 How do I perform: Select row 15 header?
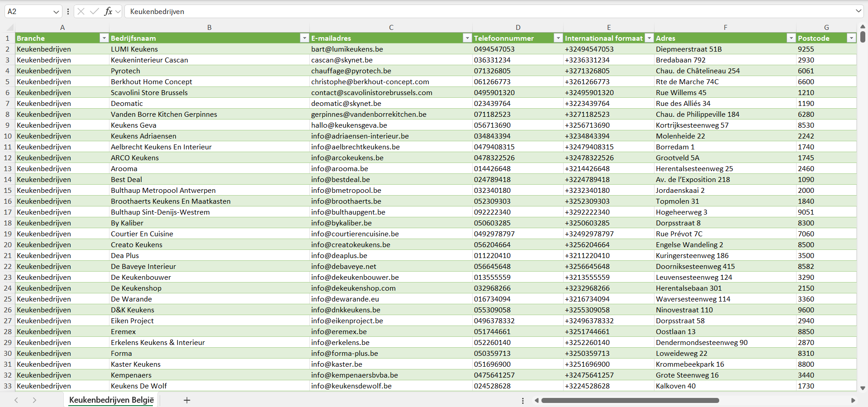(8, 190)
